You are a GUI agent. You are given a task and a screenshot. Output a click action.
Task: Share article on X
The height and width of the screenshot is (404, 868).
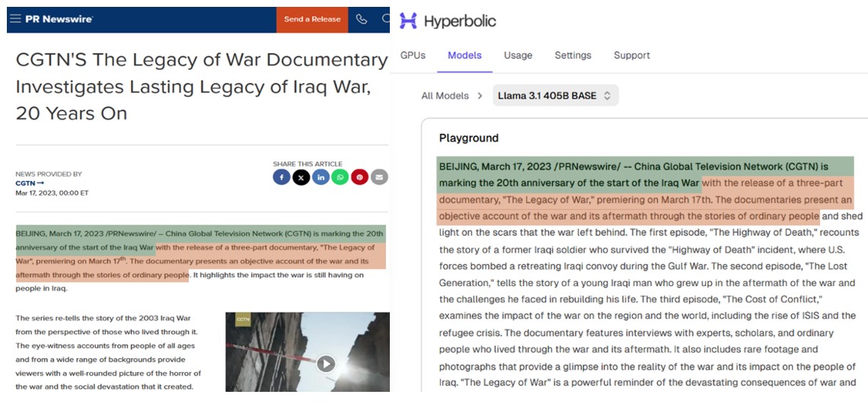coord(302,177)
